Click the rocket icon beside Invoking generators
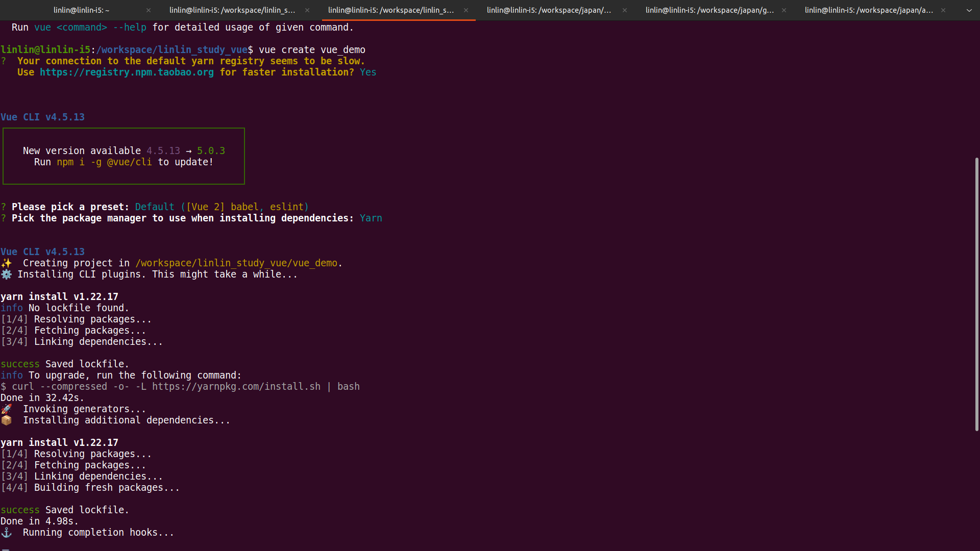 pos(6,409)
